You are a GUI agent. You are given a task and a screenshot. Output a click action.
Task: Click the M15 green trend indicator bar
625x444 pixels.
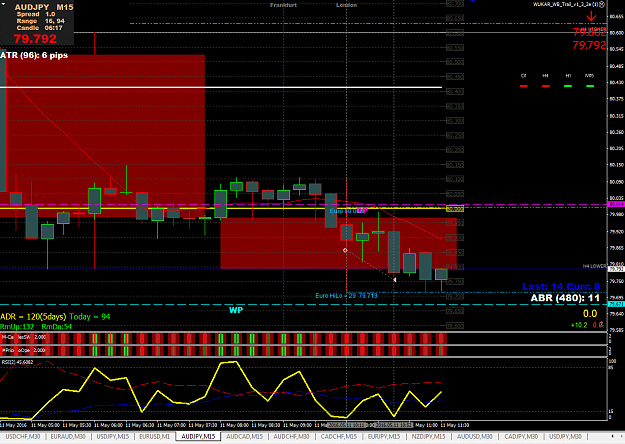(590, 86)
